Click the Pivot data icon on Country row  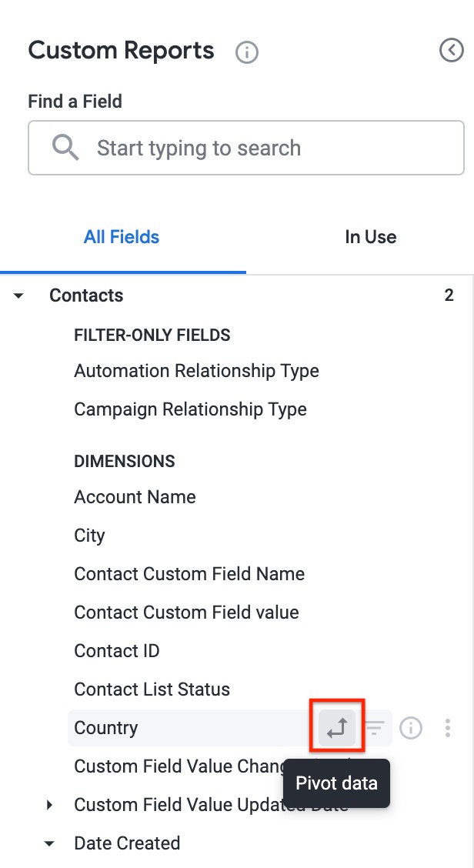tap(337, 727)
